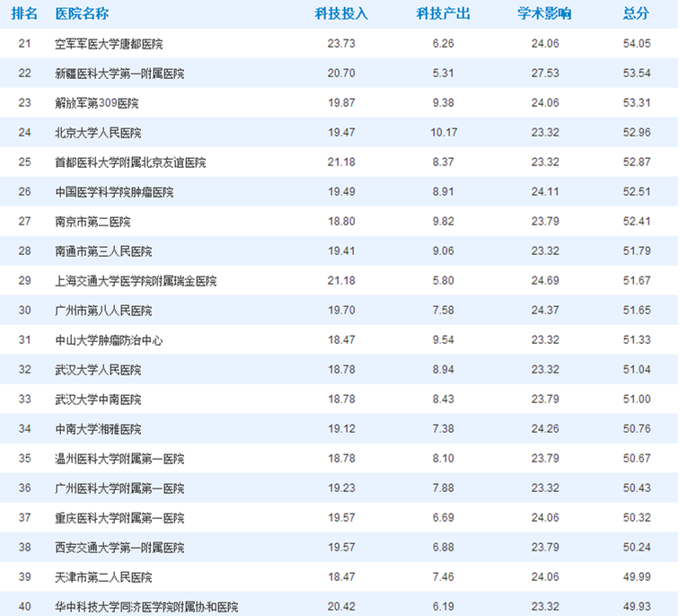Select hospital name 上海交通大学医学院附属瑞金医院
The width and height of the screenshot is (680, 616).
(x=136, y=281)
